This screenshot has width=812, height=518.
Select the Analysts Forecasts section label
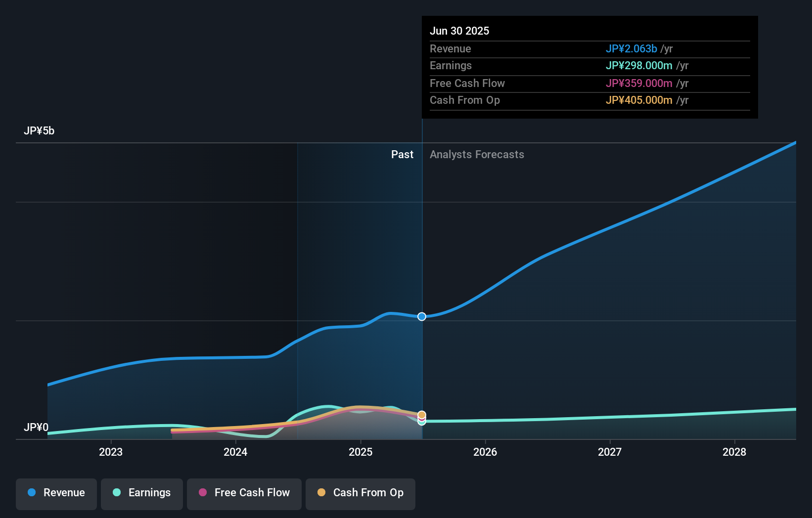click(x=477, y=154)
